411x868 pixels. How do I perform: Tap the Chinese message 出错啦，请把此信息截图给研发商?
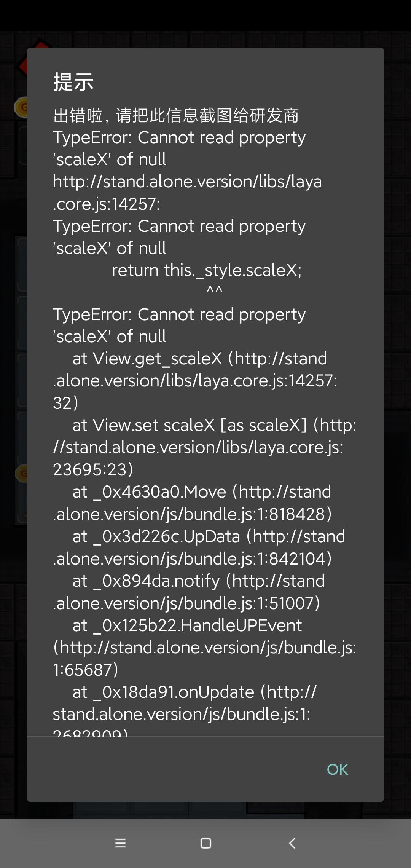pos(176,115)
